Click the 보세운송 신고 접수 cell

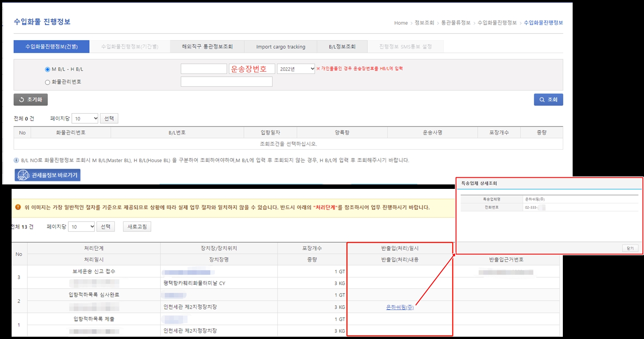tap(94, 271)
